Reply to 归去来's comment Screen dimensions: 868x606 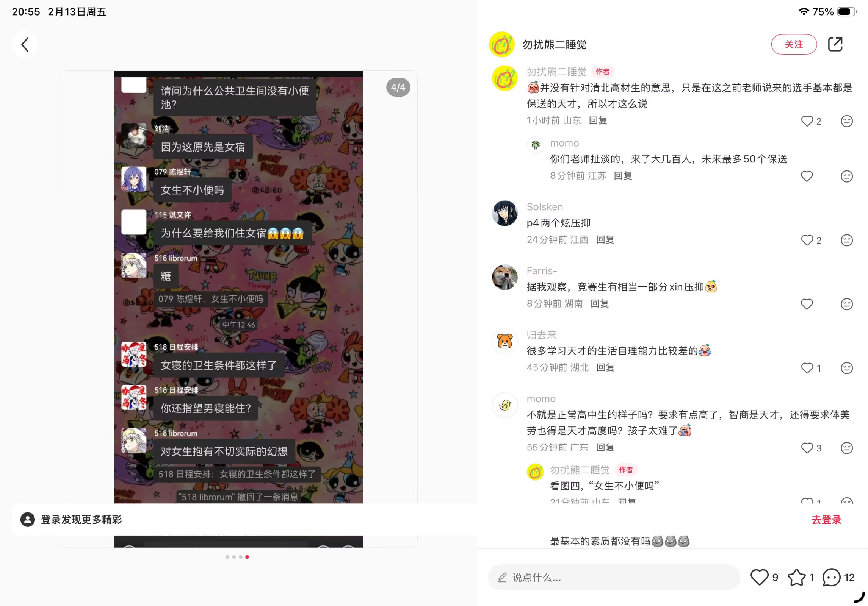tap(605, 367)
